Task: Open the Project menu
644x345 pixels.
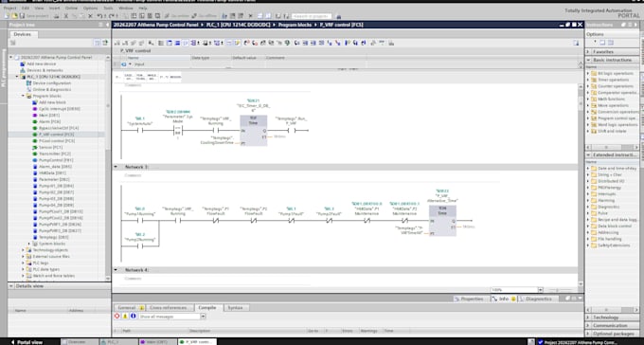Action: pyautogui.click(x=9, y=9)
